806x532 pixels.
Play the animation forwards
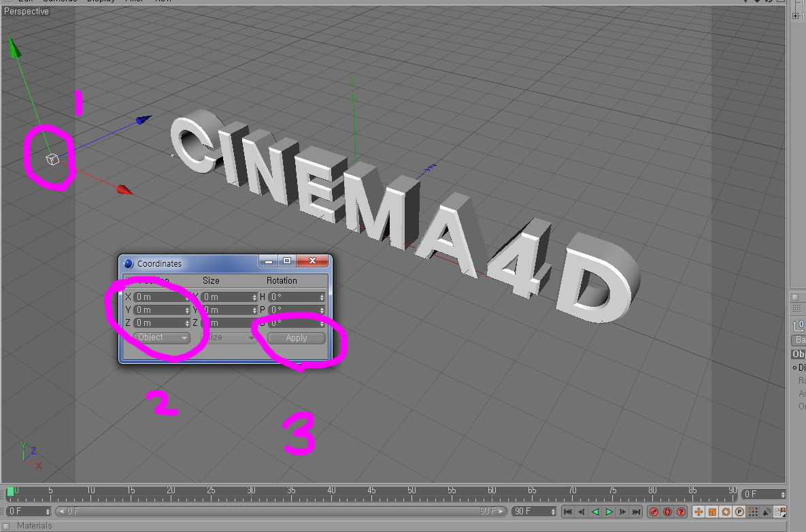click(609, 512)
